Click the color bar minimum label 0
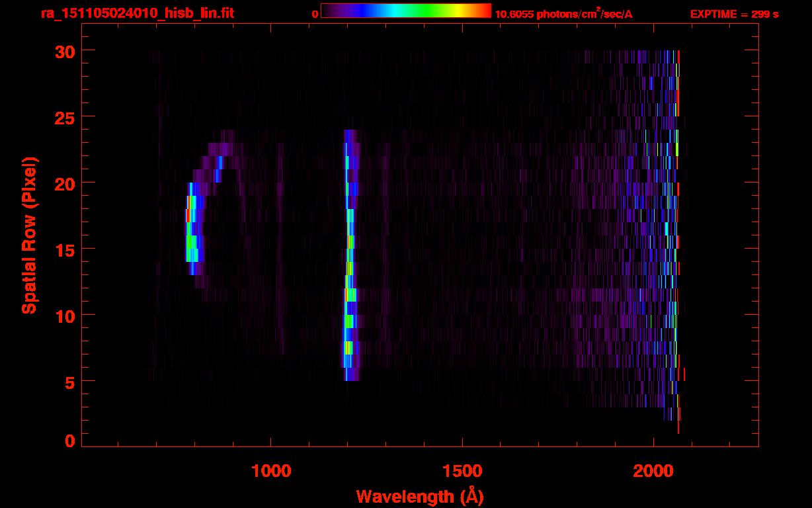 pyautogui.click(x=315, y=14)
